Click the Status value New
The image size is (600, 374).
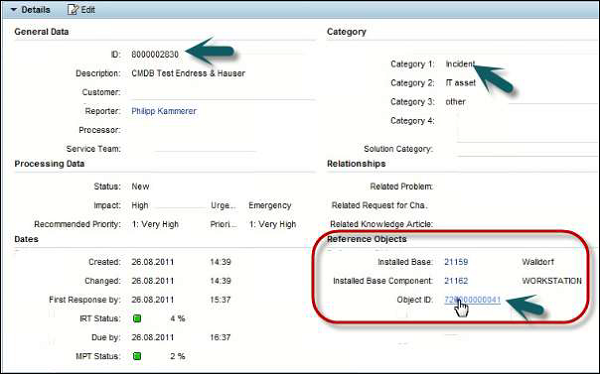pyautogui.click(x=140, y=186)
